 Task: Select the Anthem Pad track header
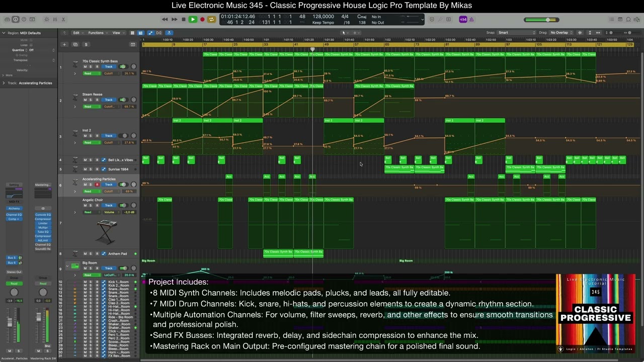point(99,254)
